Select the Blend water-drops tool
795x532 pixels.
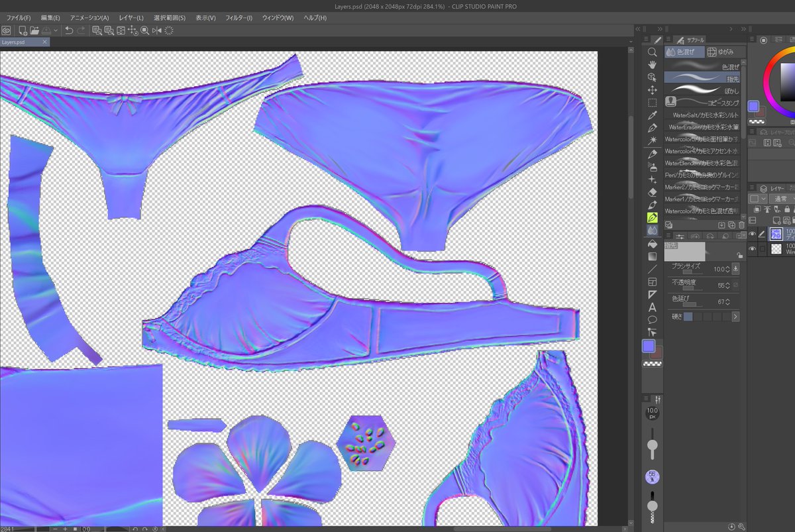(x=652, y=231)
